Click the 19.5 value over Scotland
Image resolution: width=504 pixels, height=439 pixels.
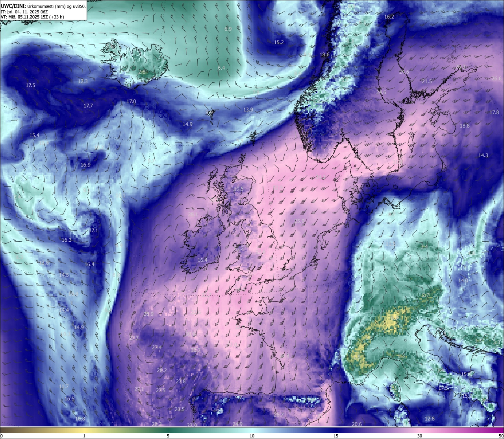pyautogui.click(x=239, y=189)
